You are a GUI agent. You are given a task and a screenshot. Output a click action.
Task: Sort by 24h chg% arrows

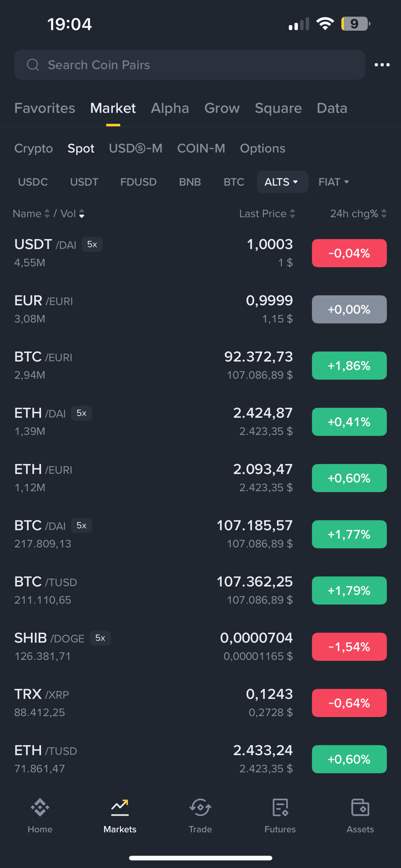pos(358,214)
